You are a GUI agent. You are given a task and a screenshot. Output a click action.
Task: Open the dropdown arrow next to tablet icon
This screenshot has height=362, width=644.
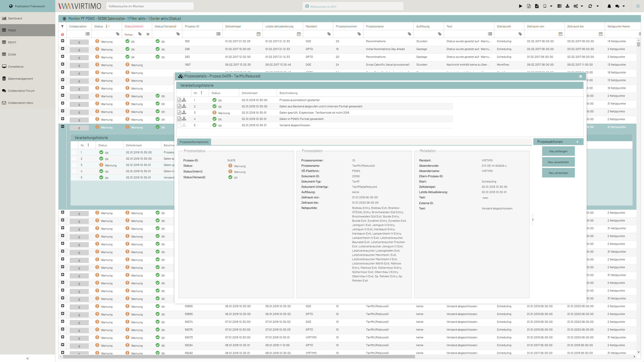[x=551, y=6]
